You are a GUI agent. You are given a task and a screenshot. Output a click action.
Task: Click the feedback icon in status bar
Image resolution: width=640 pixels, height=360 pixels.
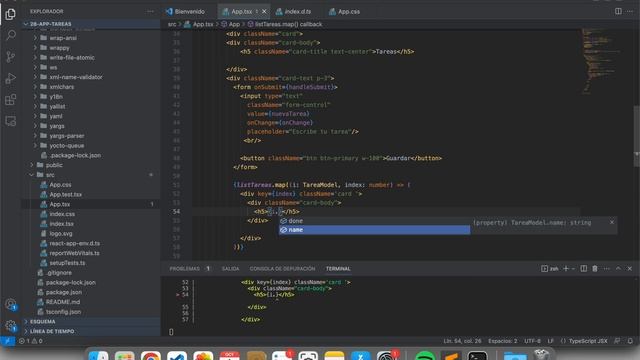pyautogui.click(x=617, y=341)
